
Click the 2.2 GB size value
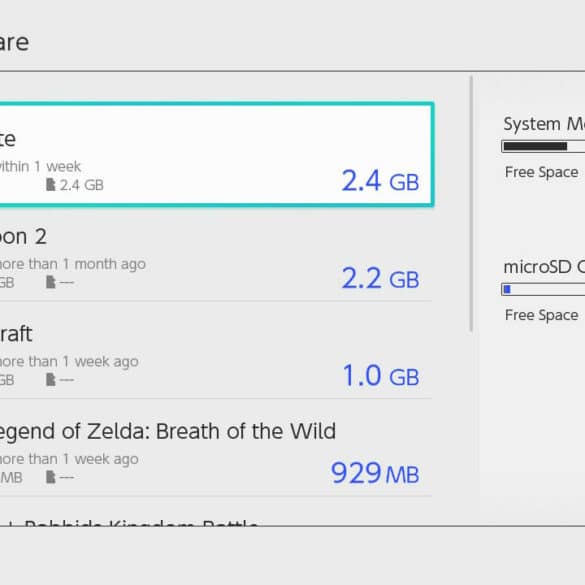pyautogui.click(x=380, y=279)
